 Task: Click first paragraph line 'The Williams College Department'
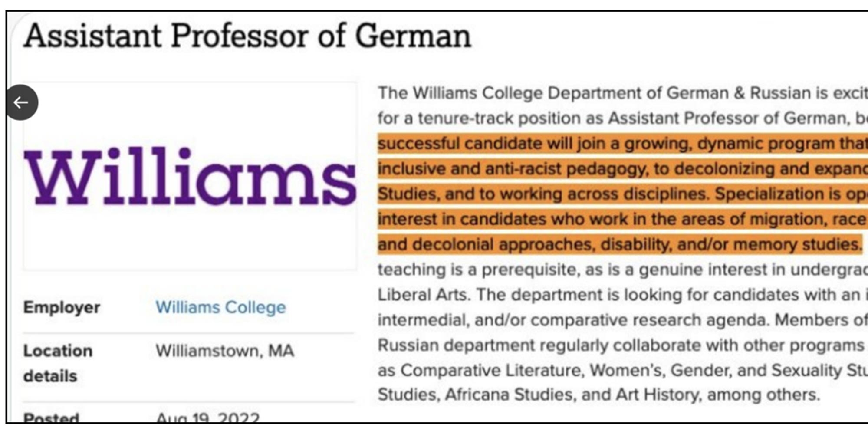(623, 93)
